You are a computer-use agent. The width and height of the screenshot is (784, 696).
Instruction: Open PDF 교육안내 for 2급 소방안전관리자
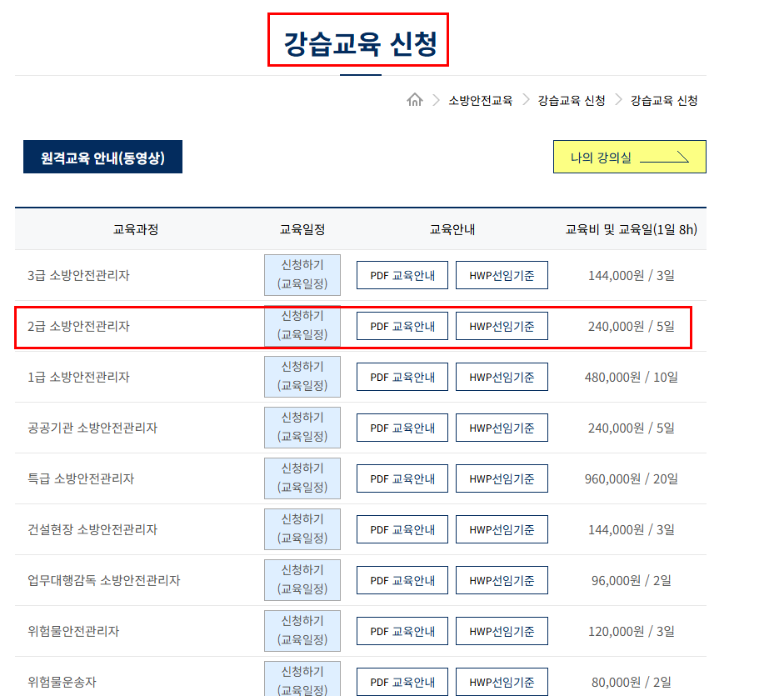pyautogui.click(x=402, y=326)
